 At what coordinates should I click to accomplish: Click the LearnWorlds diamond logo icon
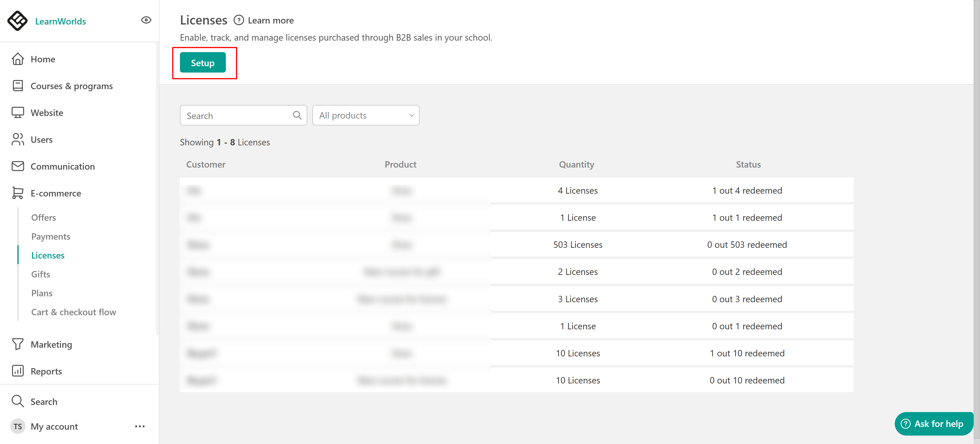(x=18, y=20)
